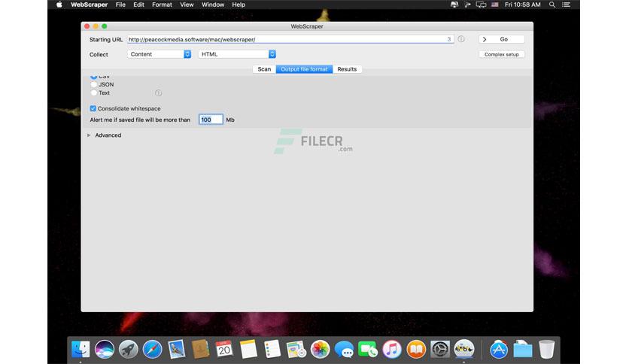Open the Notes app in the Dock
Viewport: 629px width, 364px height.
248,349
